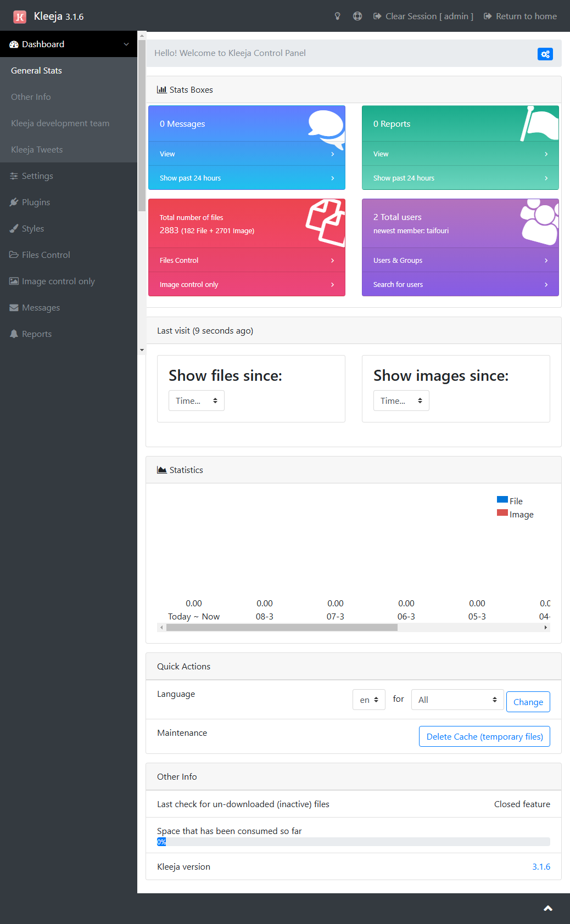Image resolution: width=570 pixels, height=924 pixels.
Task: Open the language en dropdown
Action: point(369,700)
